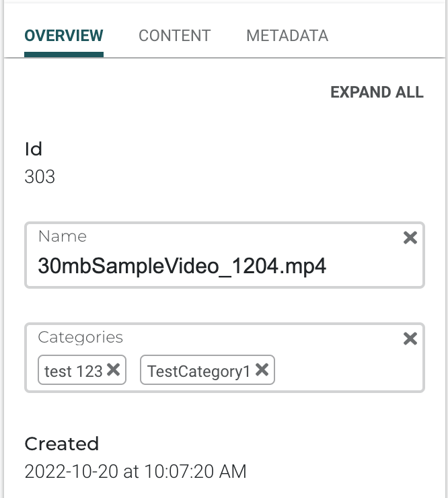Remove the 'TestCategory1' category chip
Image resolution: width=448 pixels, height=498 pixels.
[x=262, y=369]
